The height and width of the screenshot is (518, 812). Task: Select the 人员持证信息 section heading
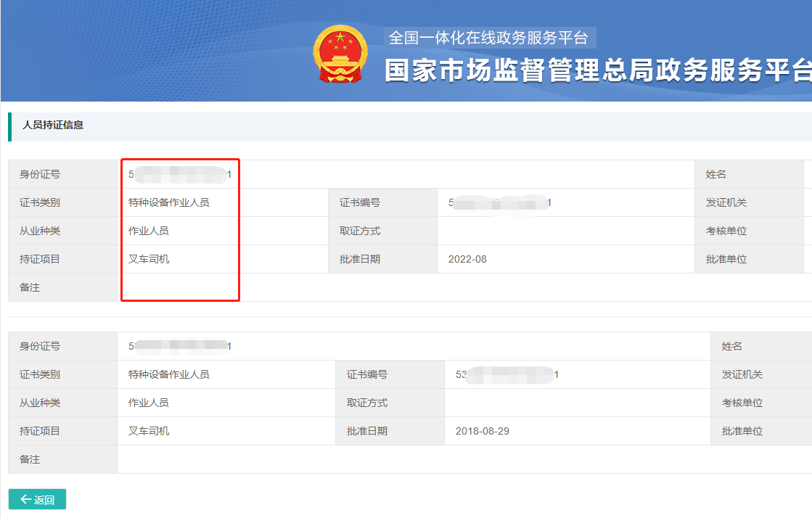[53, 125]
